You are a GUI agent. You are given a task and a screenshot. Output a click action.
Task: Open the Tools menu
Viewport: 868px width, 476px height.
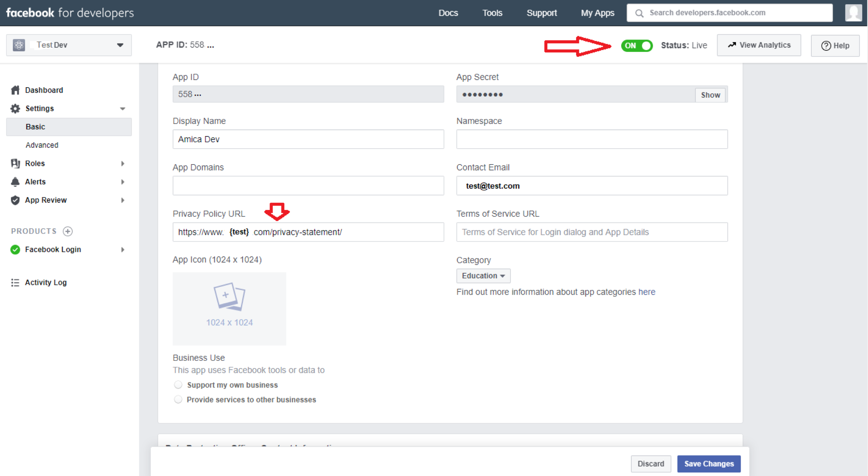(492, 13)
